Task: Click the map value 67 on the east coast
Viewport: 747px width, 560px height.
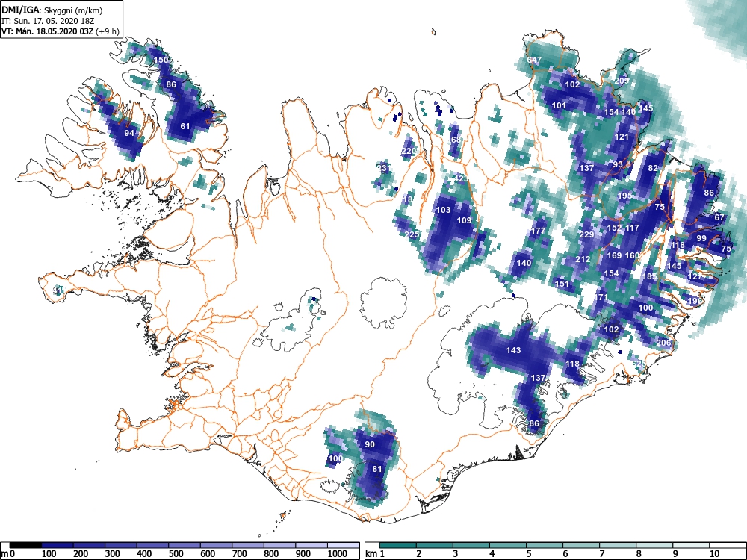Action: coord(719,217)
